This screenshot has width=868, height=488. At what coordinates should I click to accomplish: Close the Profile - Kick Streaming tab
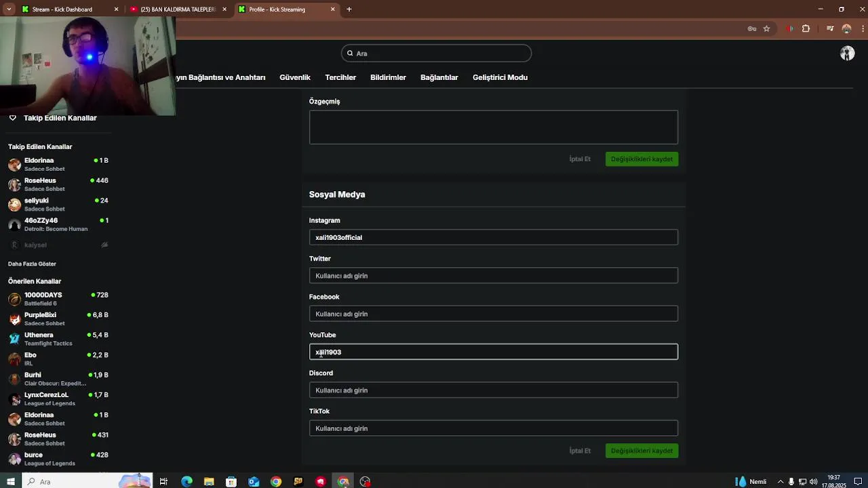[333, 9]
